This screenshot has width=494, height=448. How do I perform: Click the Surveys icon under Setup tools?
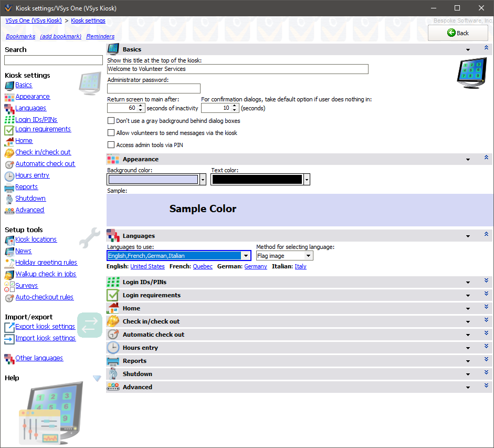click(9, 286)
